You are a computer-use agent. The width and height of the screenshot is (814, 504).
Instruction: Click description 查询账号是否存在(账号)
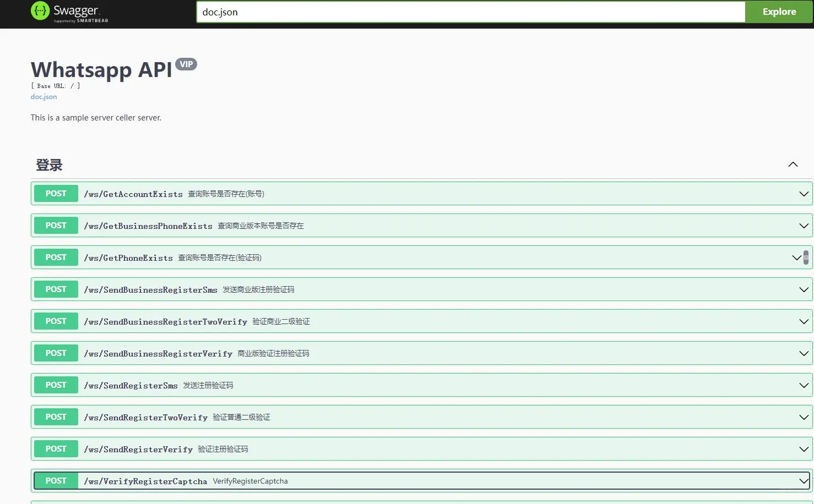(x=226, y=194)
